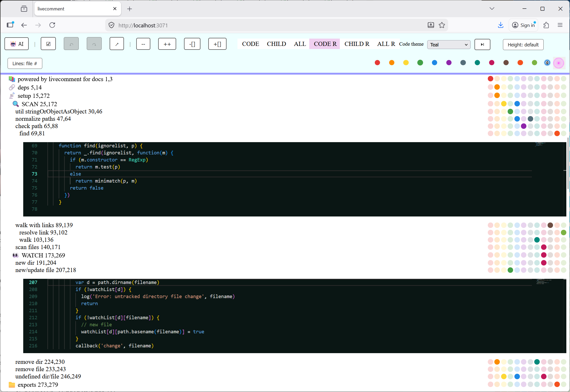Select 'remove file 233,243' row
570x392 pixels.
coord(40,369)
